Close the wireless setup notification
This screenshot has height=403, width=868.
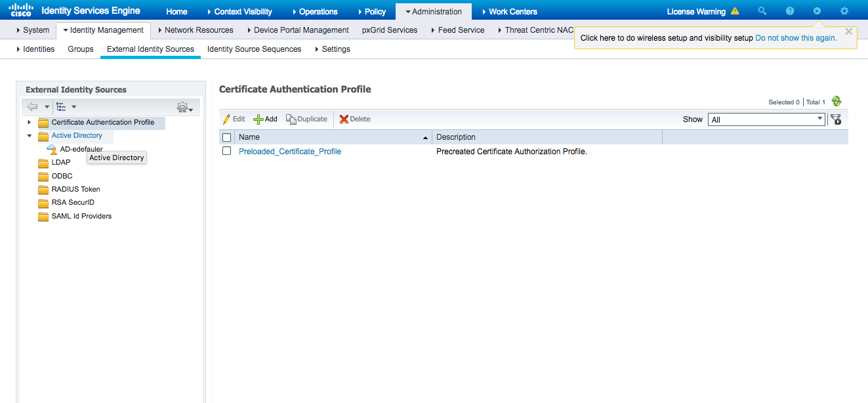click(x=849, y=32)
